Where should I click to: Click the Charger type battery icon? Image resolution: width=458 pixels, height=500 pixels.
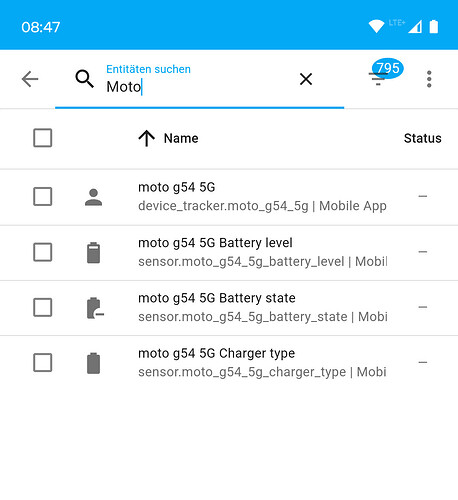(x=93, y=363)
